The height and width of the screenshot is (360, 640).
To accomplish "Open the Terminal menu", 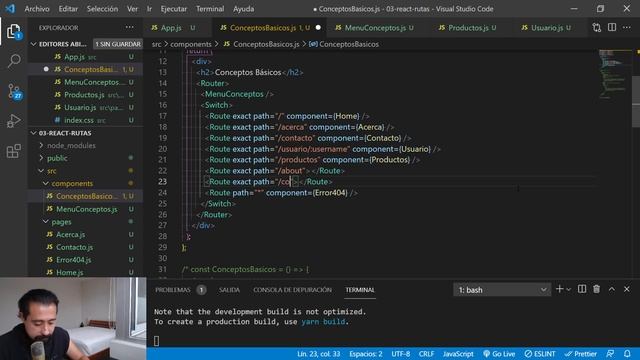I will (x=210, y=9).
